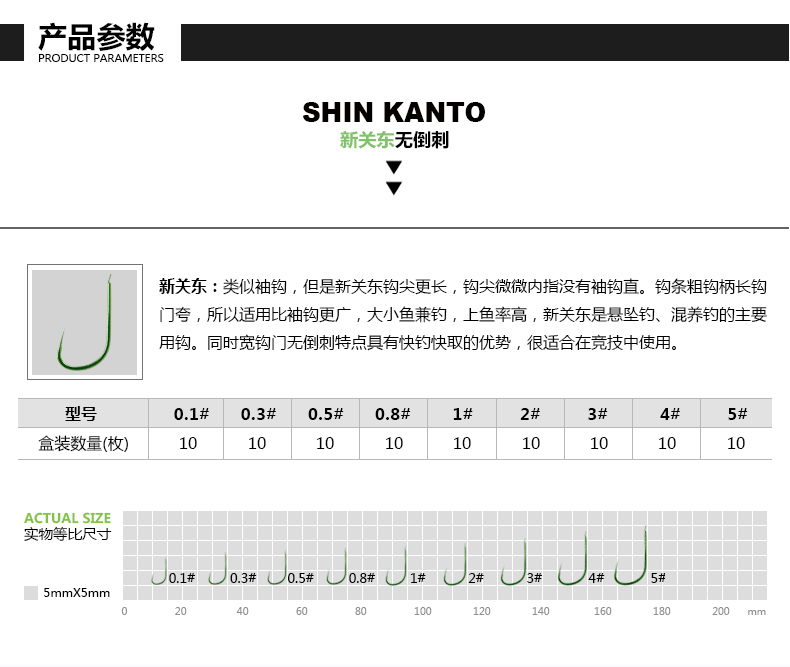
Task: Click the 100 mark on the mm ruler
Action: click(x=422, y=611)
